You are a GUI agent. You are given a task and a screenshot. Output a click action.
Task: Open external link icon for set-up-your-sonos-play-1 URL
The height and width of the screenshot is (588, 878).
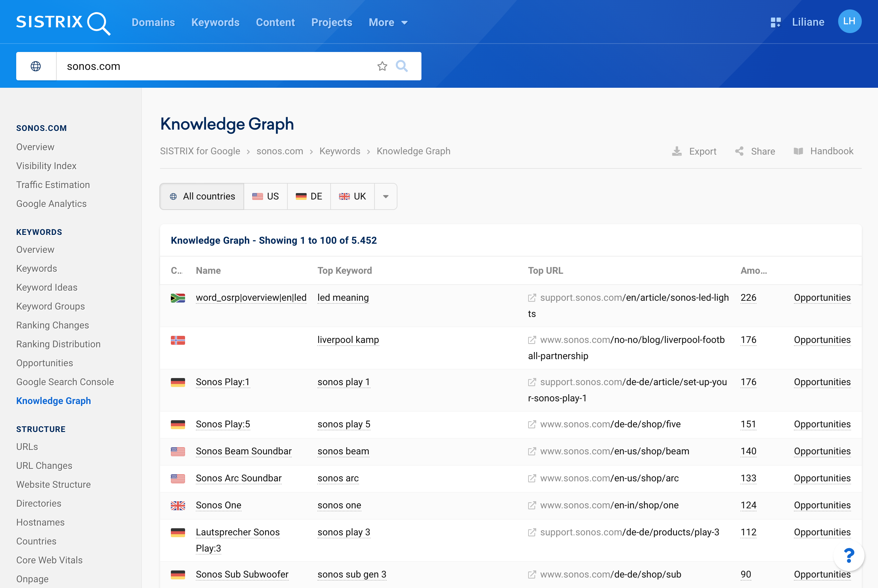(532, 382)
